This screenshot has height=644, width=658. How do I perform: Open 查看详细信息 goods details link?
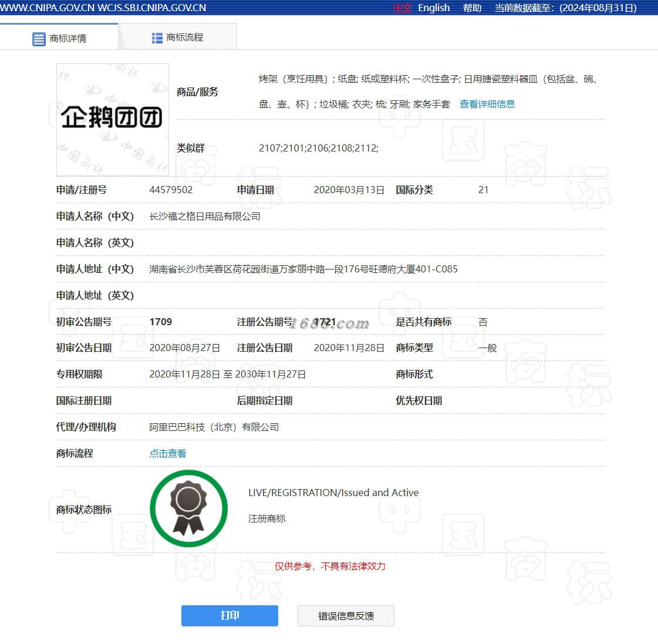[x=487, y=104]
